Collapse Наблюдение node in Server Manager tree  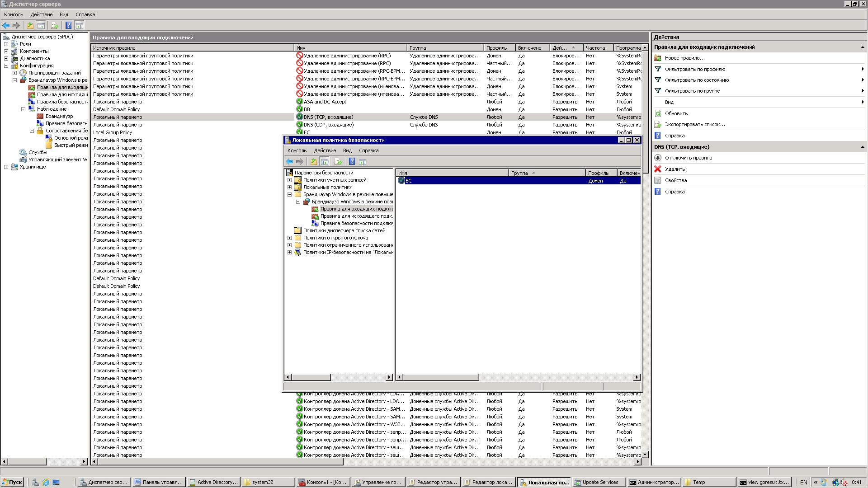(23, 109)
